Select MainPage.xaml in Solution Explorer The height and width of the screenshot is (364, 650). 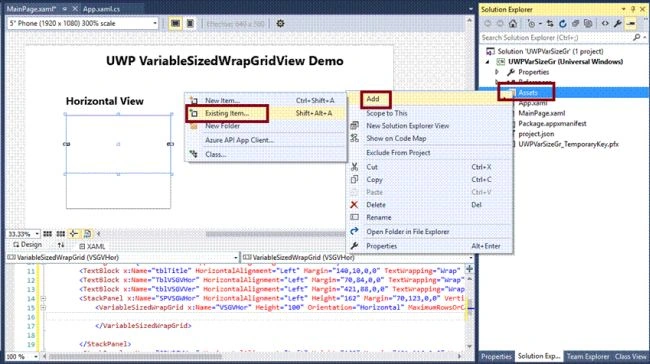[x=541, y=113]
